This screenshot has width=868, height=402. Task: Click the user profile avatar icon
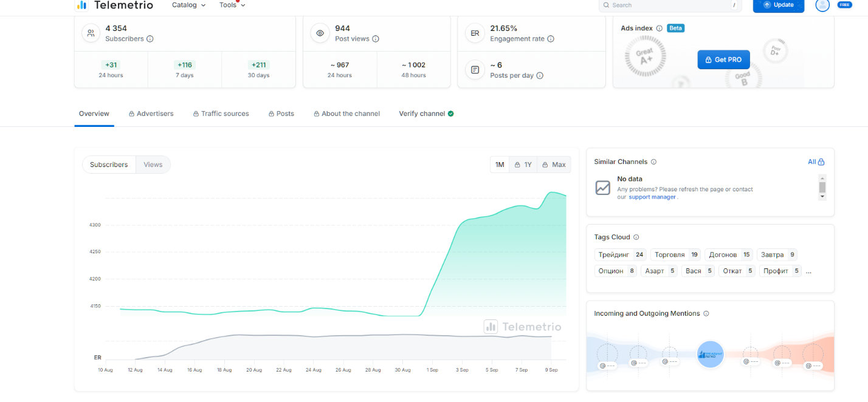[x=822, y=5]
